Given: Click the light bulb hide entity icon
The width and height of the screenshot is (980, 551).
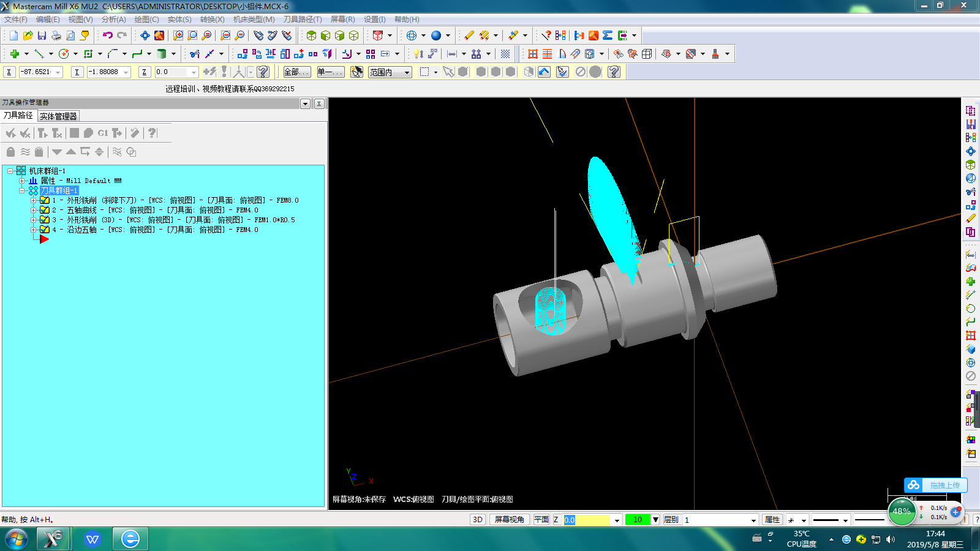Looking at the screenshot, I should (418, 54).
